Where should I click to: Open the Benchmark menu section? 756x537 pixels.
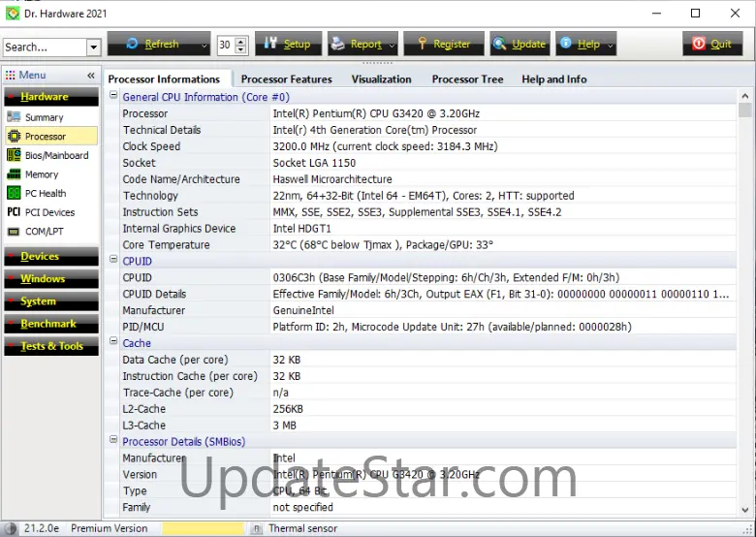pyautogui.click(x=51, y=324)
